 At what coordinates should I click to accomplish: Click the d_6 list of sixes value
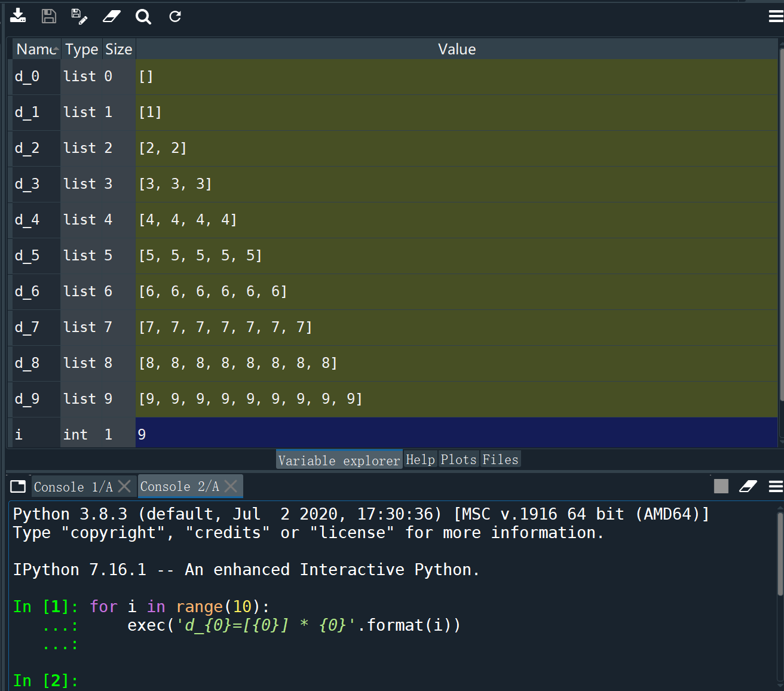click(x=457, y=291)
